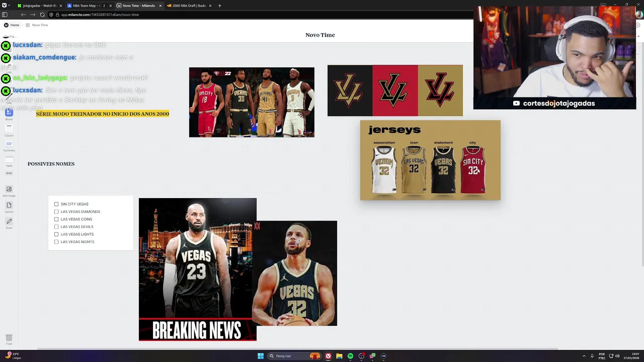This screenshot has width=644, height=362.
Task: Open File Explorer from the taskbar
Action: [339, 356]
